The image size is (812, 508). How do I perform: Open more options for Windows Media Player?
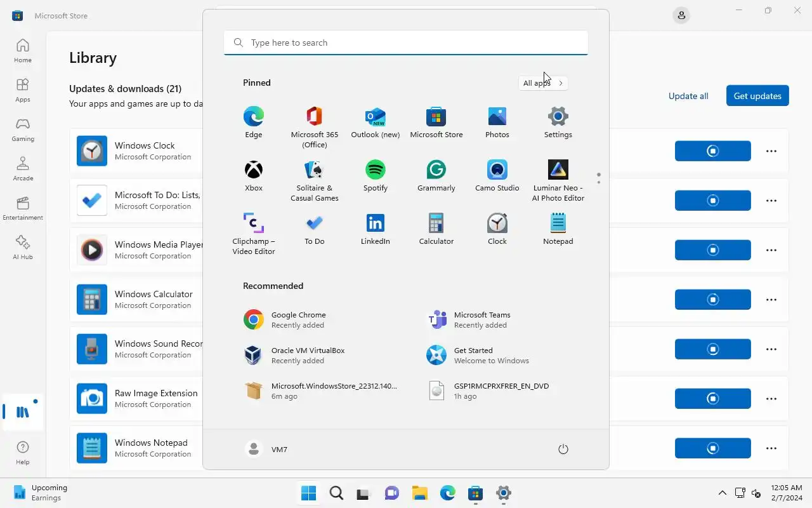pyautogui.click(x=771, y=250)
